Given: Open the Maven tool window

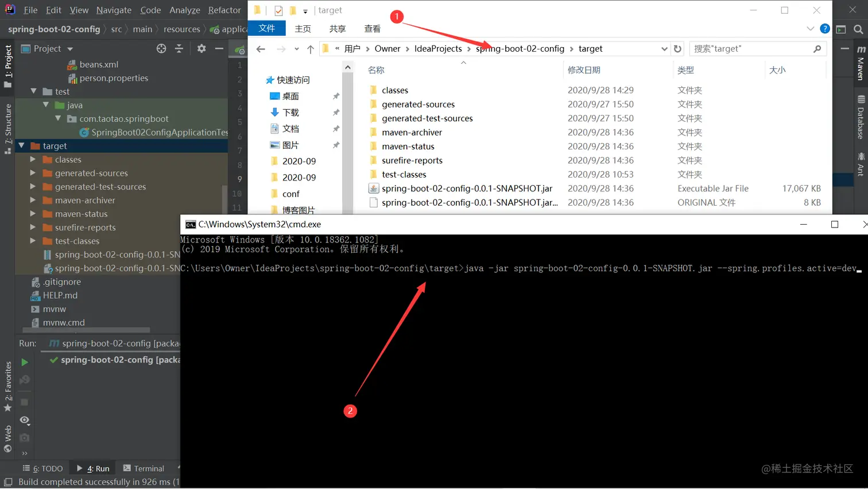Looking at the screenshot, I should (x=861, y=62).
